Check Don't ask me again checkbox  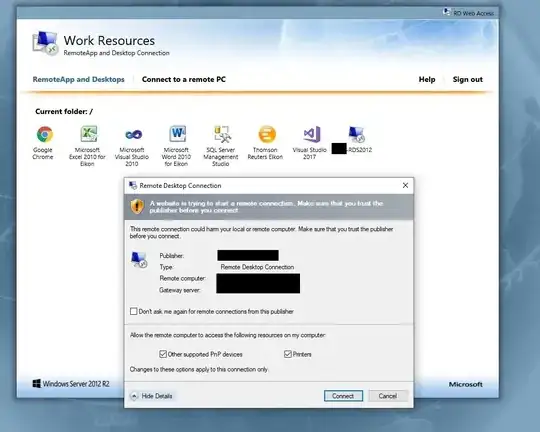(x=134, y=311)
